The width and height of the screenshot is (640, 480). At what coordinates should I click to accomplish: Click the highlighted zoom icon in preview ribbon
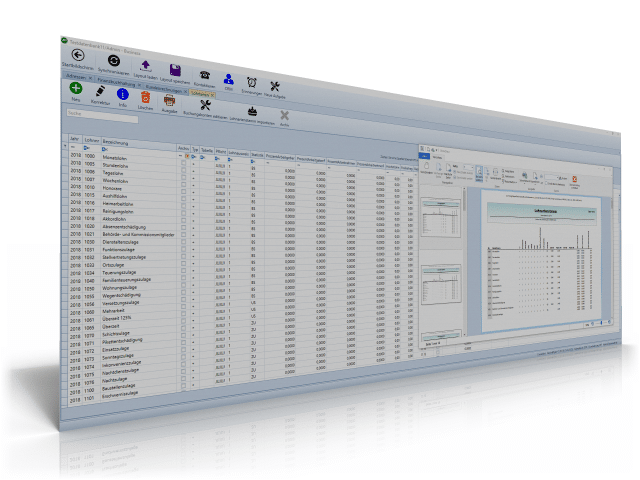point(479,172)
